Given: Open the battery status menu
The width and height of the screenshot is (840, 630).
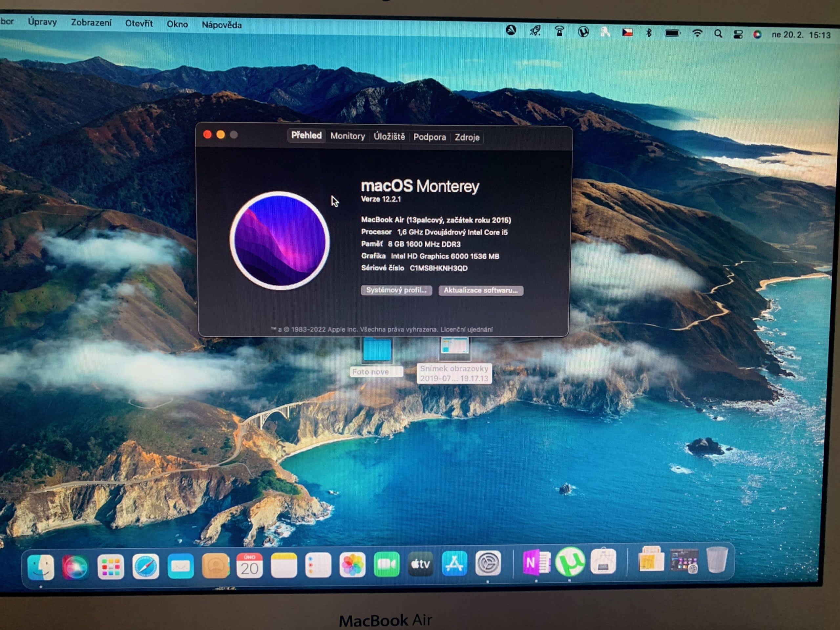Looking at the screenshot, I should click(x=672, y=33).
